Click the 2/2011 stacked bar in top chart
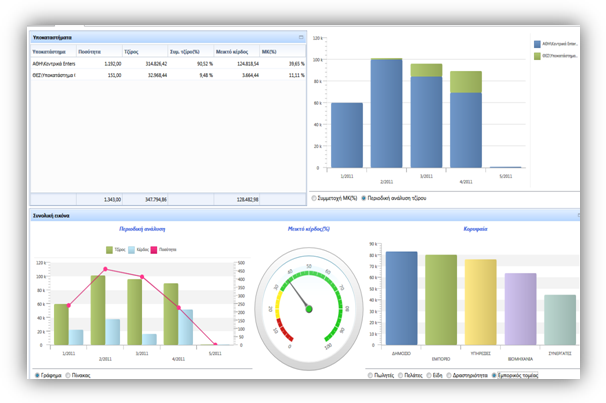The width and height of the screenshot is (606, 403). (386, 113)
